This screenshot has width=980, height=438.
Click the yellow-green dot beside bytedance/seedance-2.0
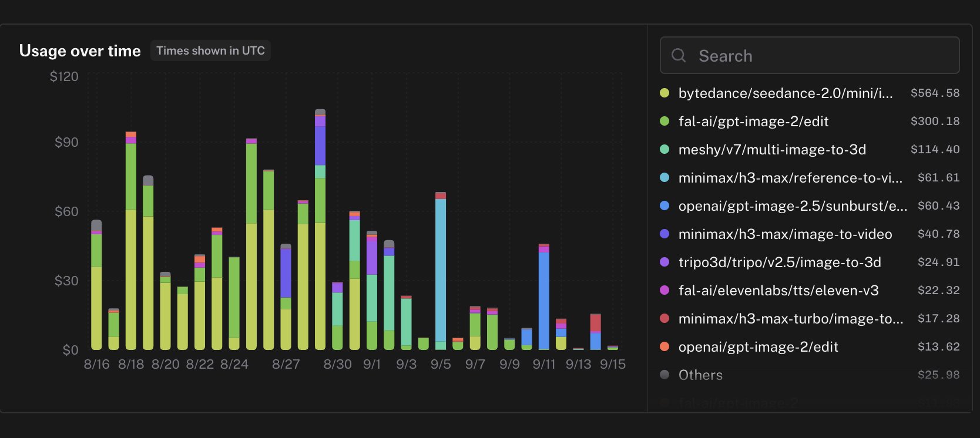coord(664,93)
